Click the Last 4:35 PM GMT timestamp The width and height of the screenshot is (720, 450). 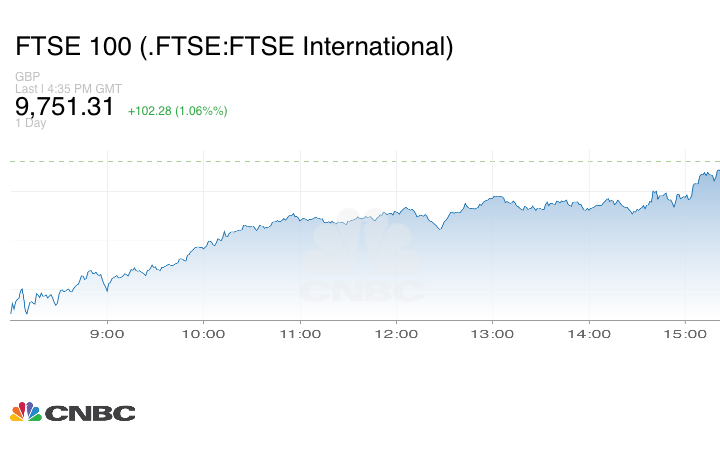click(x=68, y=88)
